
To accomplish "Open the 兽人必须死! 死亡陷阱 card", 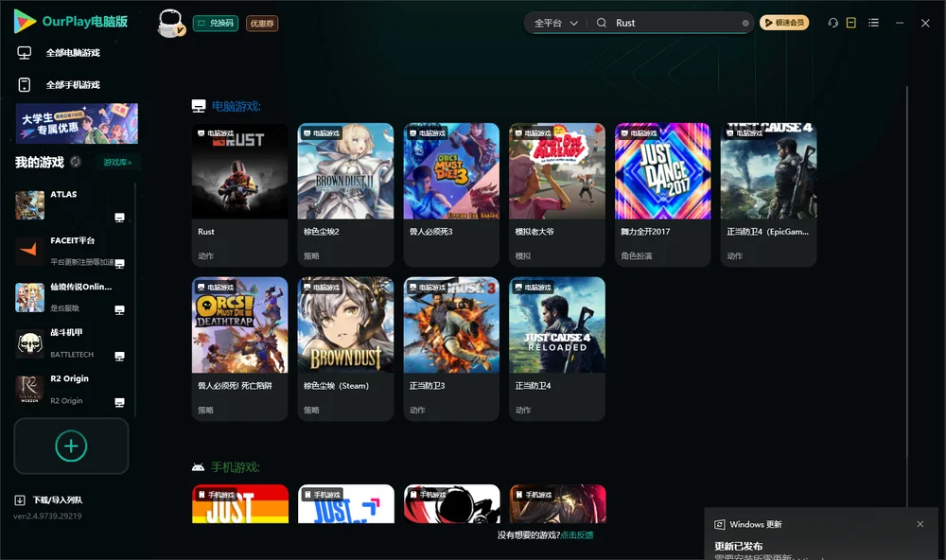I will click(239, 349).
